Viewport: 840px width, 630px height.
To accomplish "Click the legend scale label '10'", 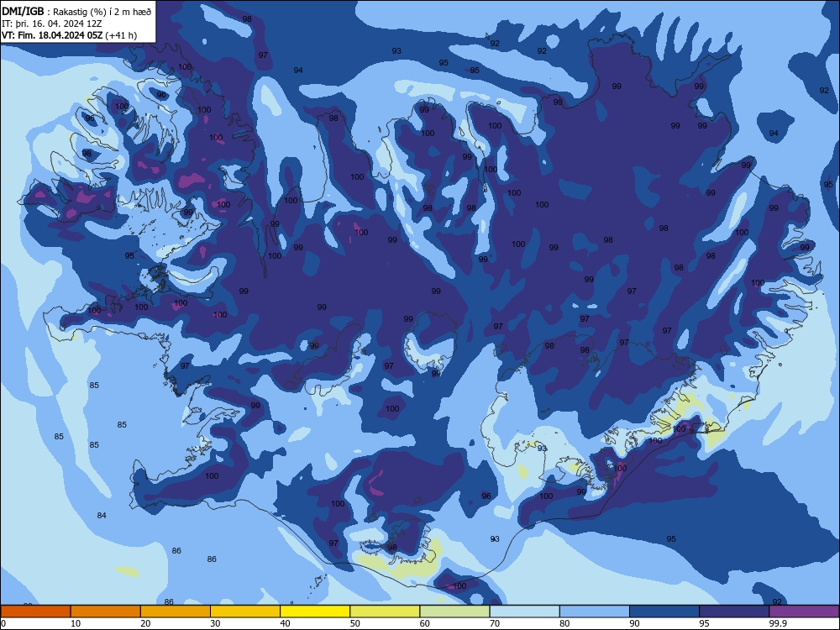I will [76, 623].
